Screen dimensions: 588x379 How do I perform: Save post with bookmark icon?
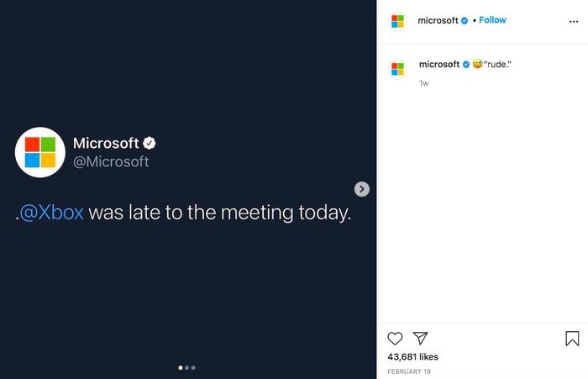572,339
